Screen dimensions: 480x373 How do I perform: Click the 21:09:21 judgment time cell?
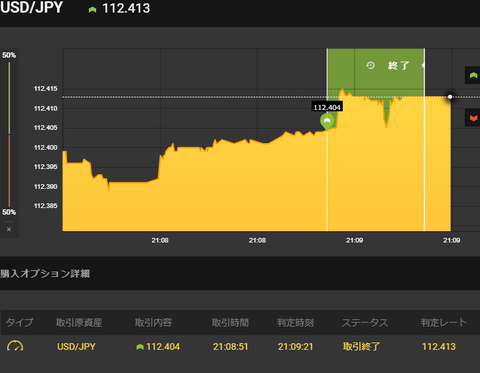pos(296,347)
